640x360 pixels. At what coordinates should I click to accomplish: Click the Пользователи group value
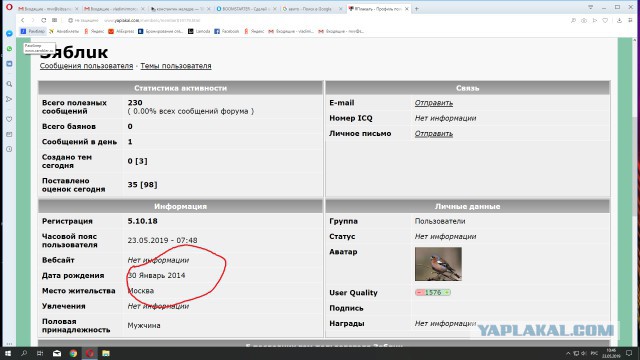pos(440,221)
